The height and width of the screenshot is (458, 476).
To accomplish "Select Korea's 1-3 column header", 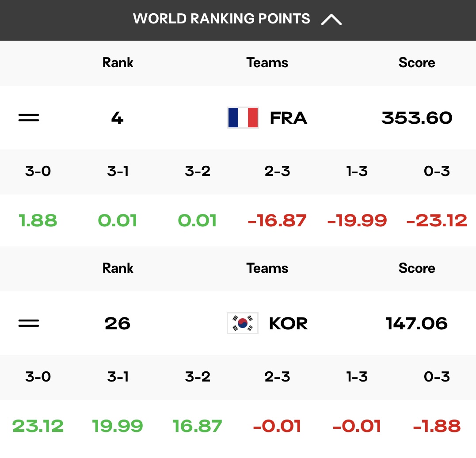I will [x=357, y=377].
